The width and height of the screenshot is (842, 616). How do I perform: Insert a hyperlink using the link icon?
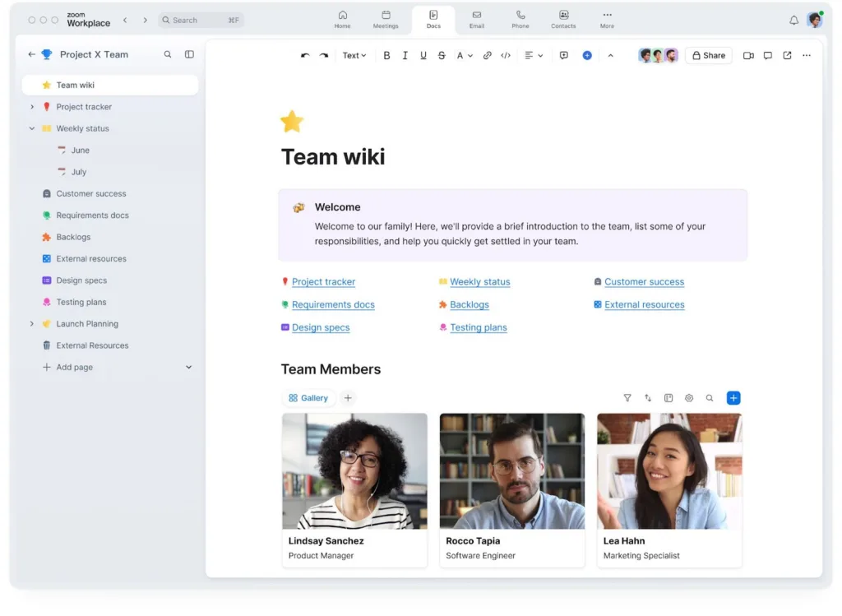(487, 55)
